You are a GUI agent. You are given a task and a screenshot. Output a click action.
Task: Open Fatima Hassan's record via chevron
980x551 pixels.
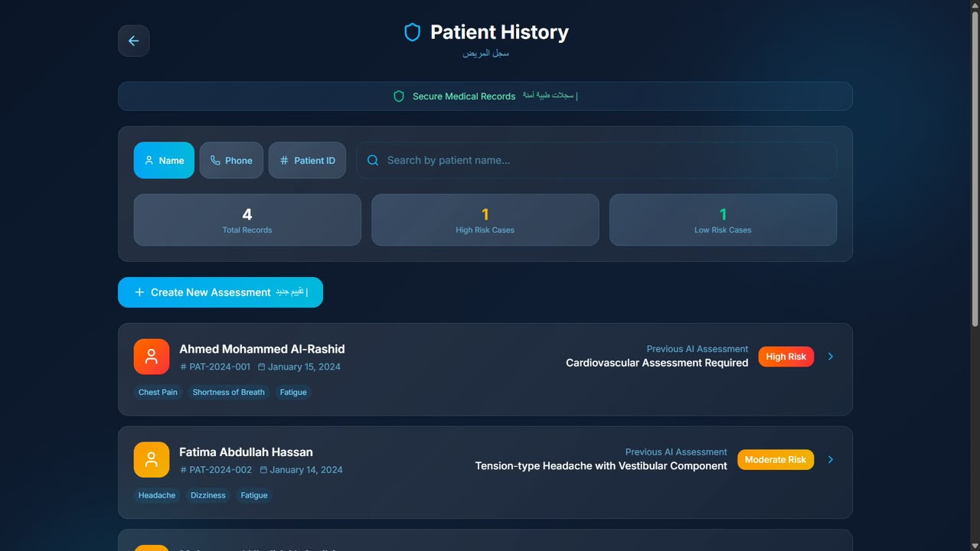pyautogui.click(x=831, y=460)
